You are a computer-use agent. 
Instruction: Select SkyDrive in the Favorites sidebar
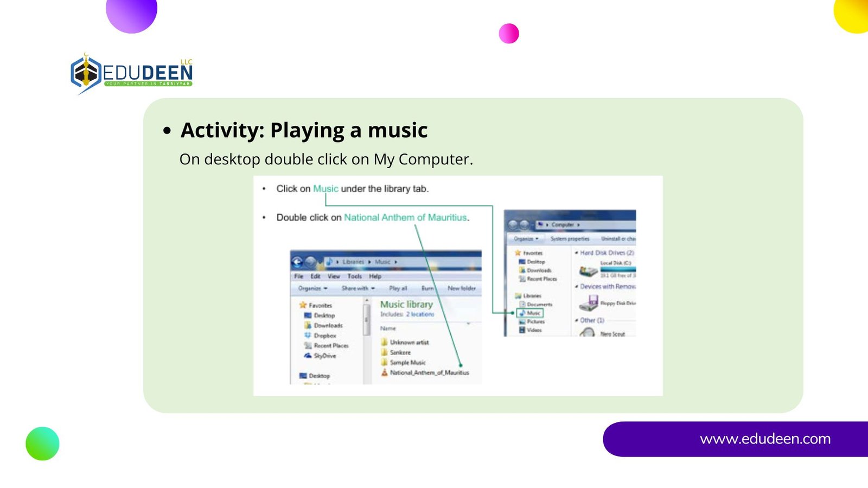coord(324,356)
